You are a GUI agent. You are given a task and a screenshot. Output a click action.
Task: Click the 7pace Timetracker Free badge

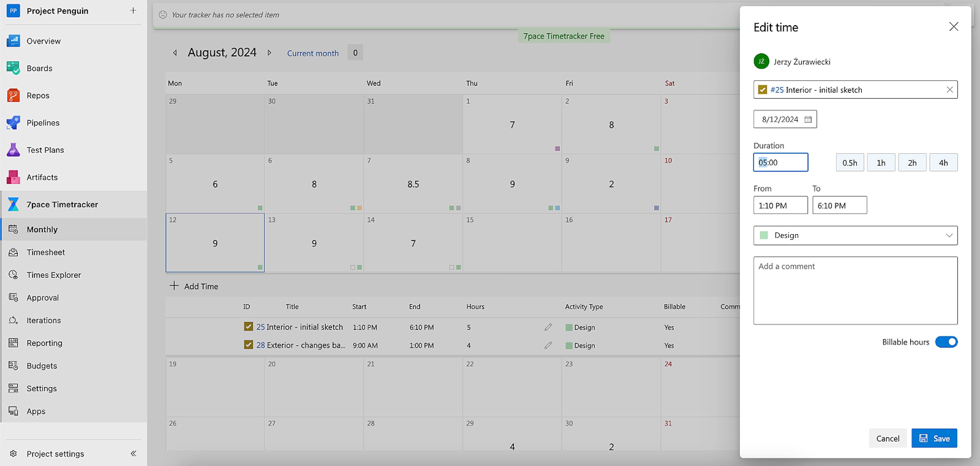[x=564, y=36]
